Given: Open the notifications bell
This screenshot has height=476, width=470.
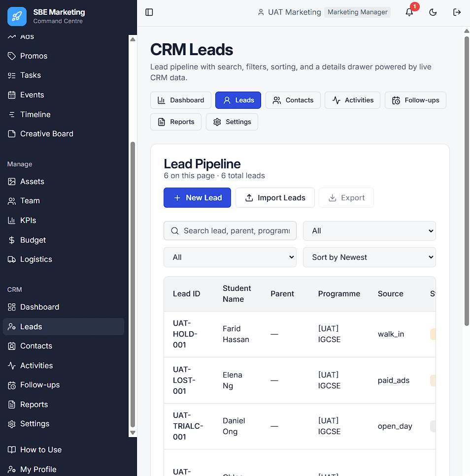Looking at the screenshot, I should 409,12.
